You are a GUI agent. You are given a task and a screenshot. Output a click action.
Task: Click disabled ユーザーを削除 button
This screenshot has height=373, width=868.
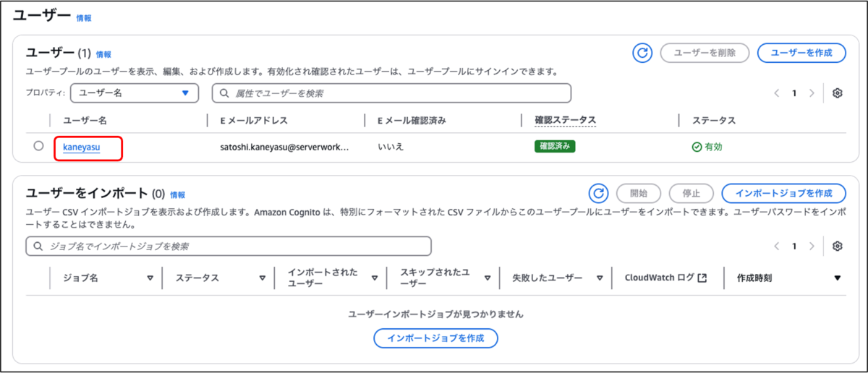click(705, 53)
